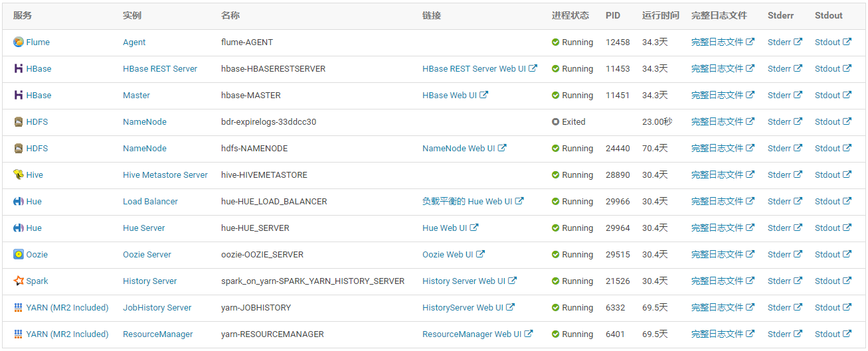The height and width of the screenshot is (351, 868).
Task: Click the 服务 column header
Action: (x=23, y=15)
